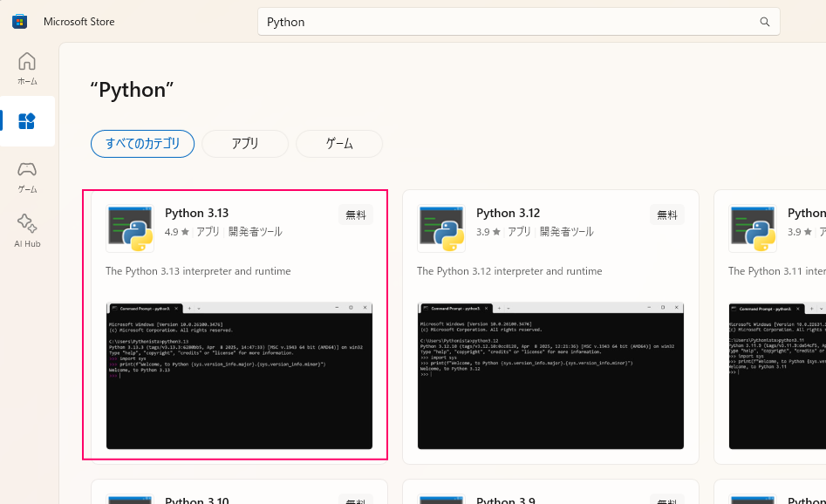Click the Python 3.13 app icon
826x504 pixels.
[130, 228]
